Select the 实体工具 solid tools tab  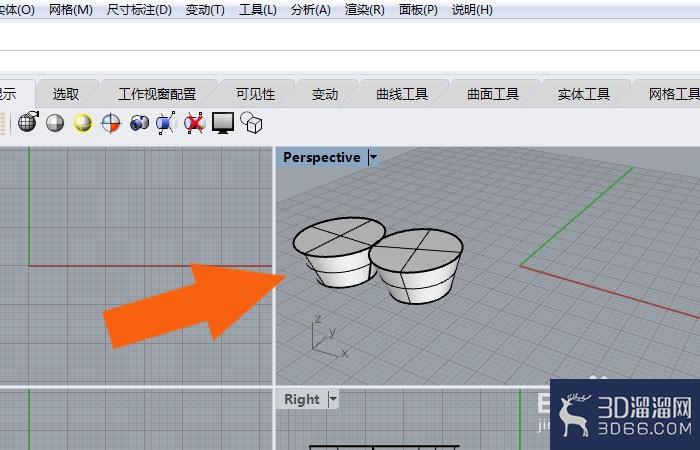click(x=584, y=94)
